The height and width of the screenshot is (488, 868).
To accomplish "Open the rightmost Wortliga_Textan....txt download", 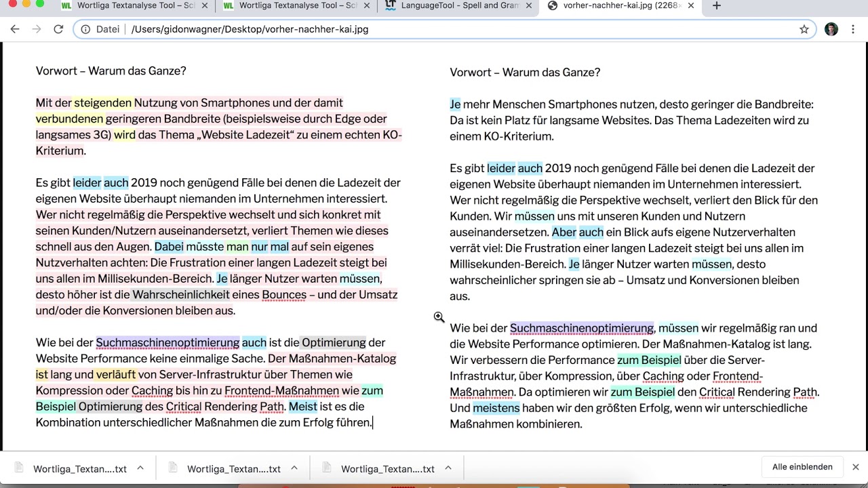I will (387, 468).
